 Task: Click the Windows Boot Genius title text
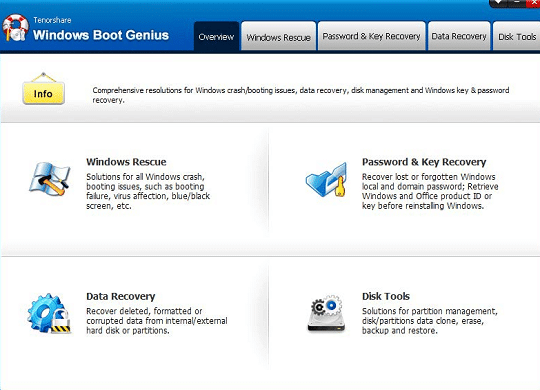pos(101,35)
